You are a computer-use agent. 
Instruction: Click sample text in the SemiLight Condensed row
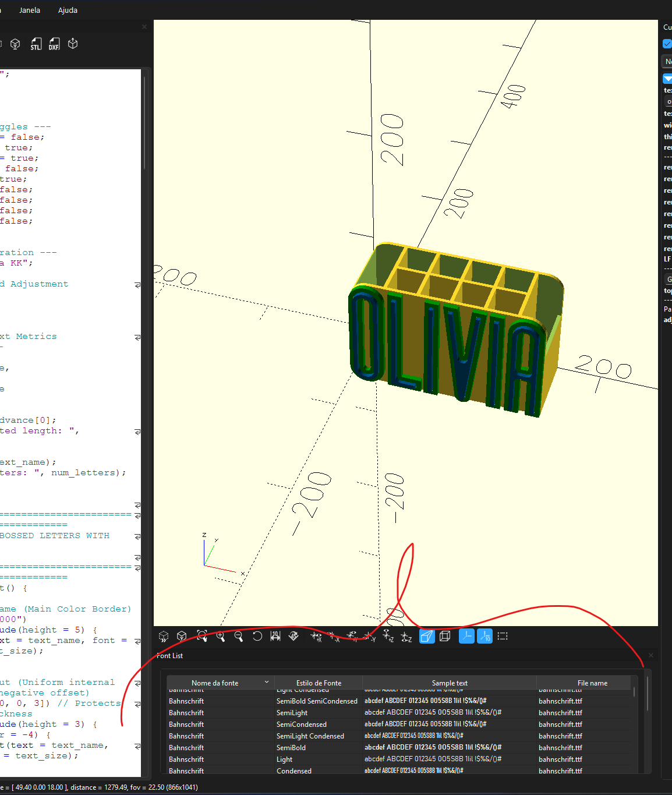pyautogui.click(x=414, y=736)
